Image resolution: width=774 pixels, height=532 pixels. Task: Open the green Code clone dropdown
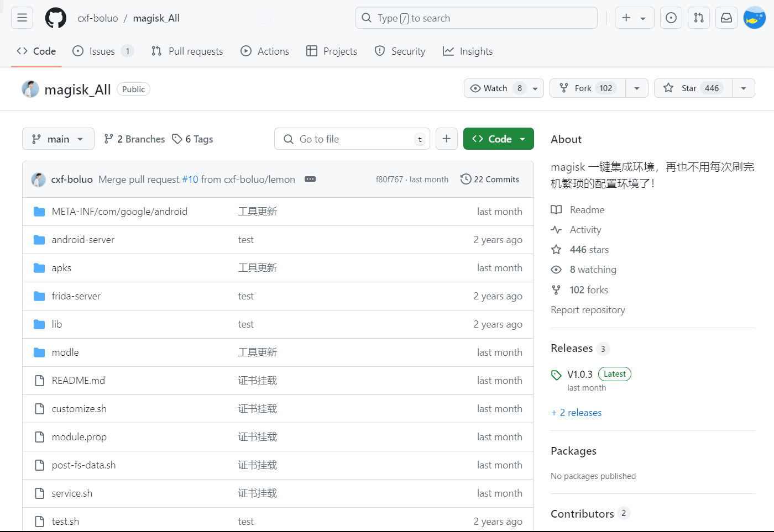coord(499,139)
